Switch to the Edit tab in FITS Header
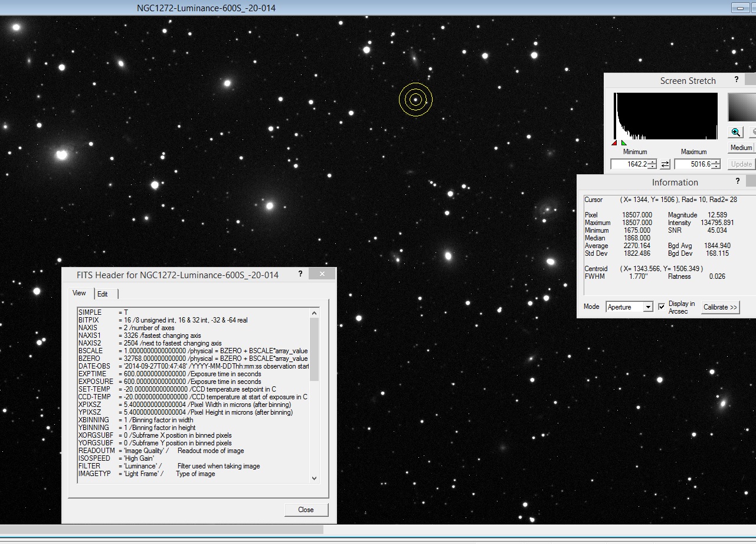Viewport: 756px width, 544px height. 103,294
